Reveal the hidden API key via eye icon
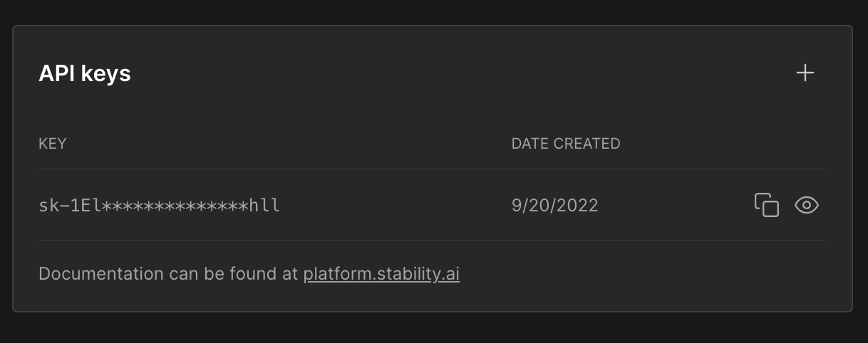Screen dimensions: 868x343 [806, 205]
